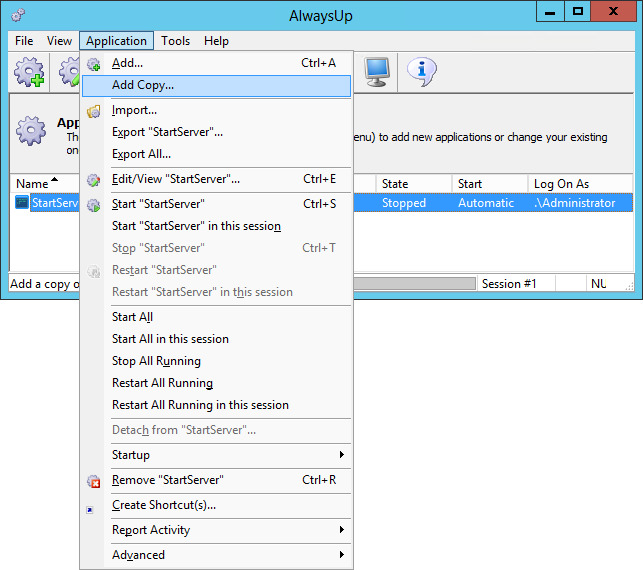Image resolution: width=643 pixels, height=570 pixels.
Task: Open Edit/View "StartServer"... entry
Action: (x=217, y=179)
